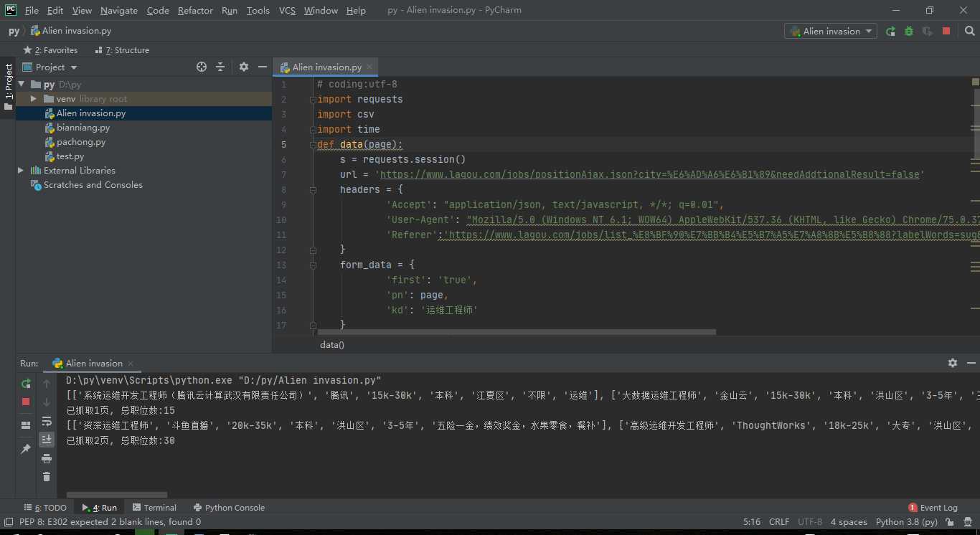Hide the Run tool window
Viewport: 980px width, 535px height.
pos(971,363)
